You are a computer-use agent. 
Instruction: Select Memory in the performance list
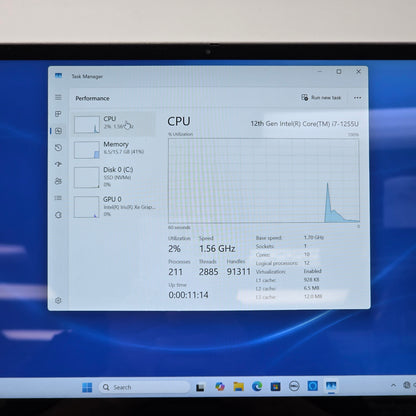(x=114, y=149)
